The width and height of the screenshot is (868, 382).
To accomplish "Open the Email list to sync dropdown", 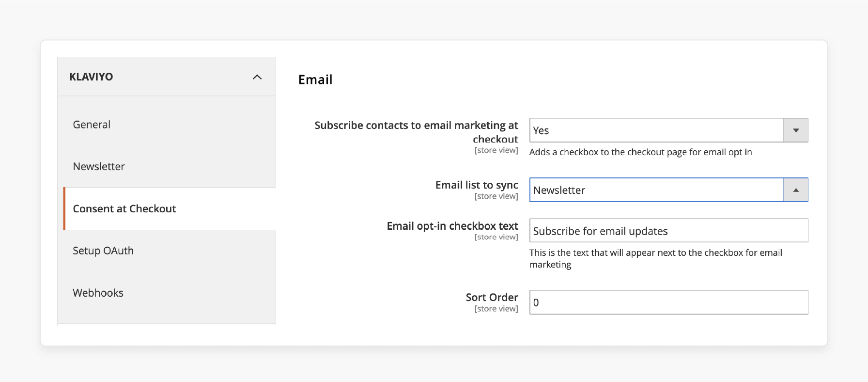I will coord(668,190).
